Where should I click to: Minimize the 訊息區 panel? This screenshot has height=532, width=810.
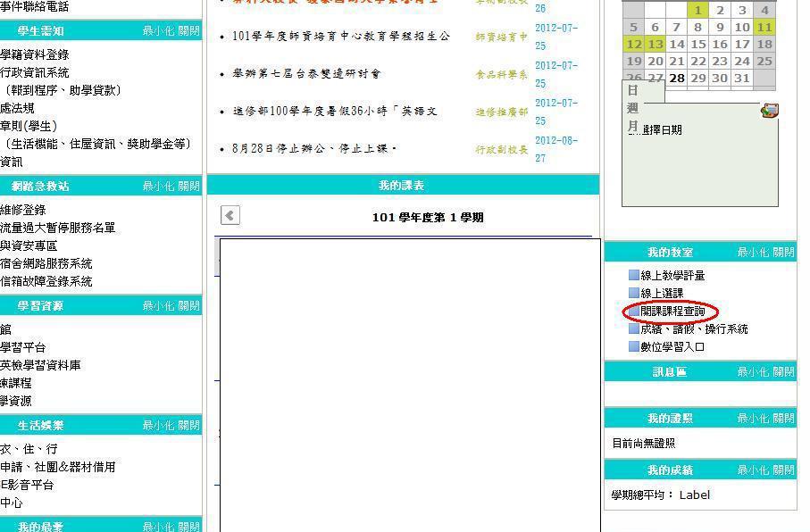(754, 371)
